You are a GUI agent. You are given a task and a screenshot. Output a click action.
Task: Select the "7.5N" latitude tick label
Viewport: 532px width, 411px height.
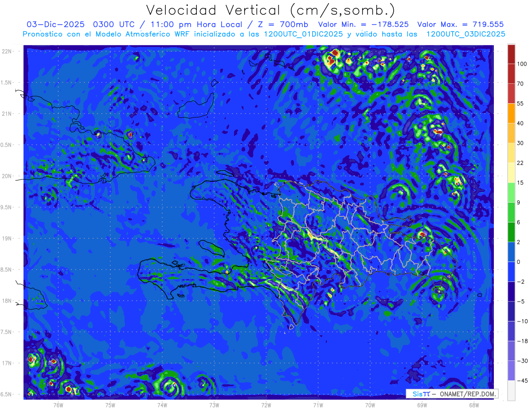coord(7,332)
